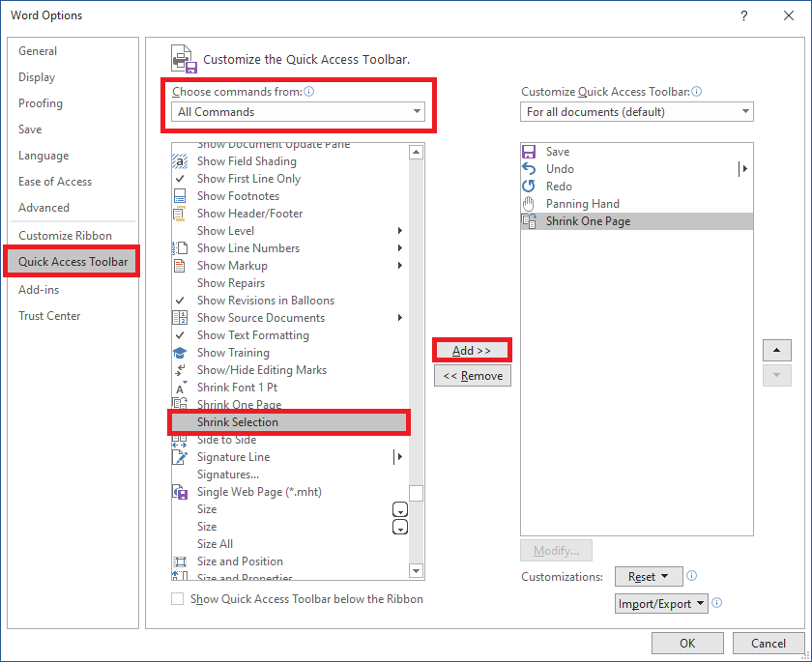Select the Redo icon in right list
This screenshot has width=812, height=662.
(529, 187)
